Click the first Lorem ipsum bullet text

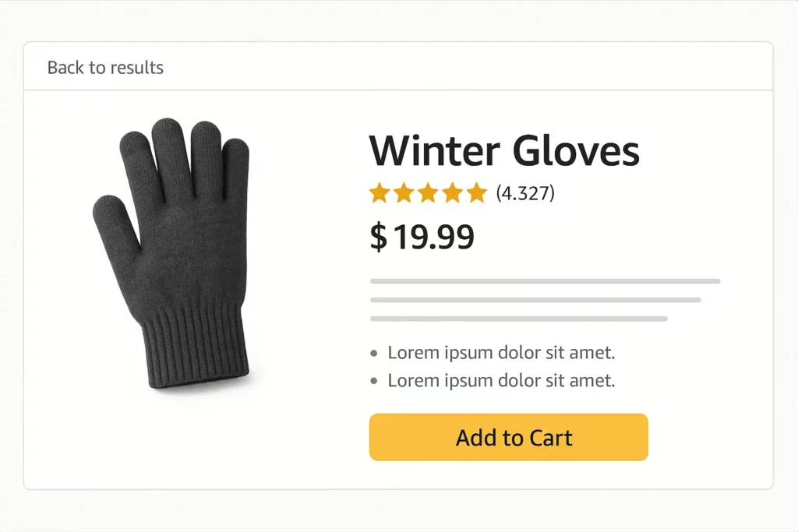501,353
